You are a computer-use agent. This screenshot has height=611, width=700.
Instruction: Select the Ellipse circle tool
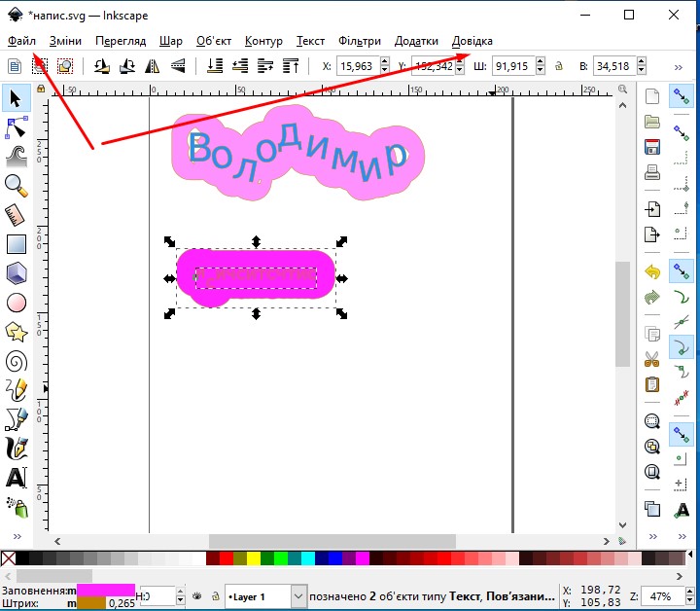(17, 303)
